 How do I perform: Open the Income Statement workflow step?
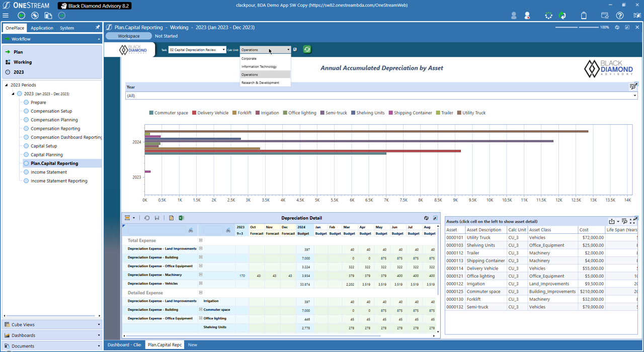[x=49, y=172]
